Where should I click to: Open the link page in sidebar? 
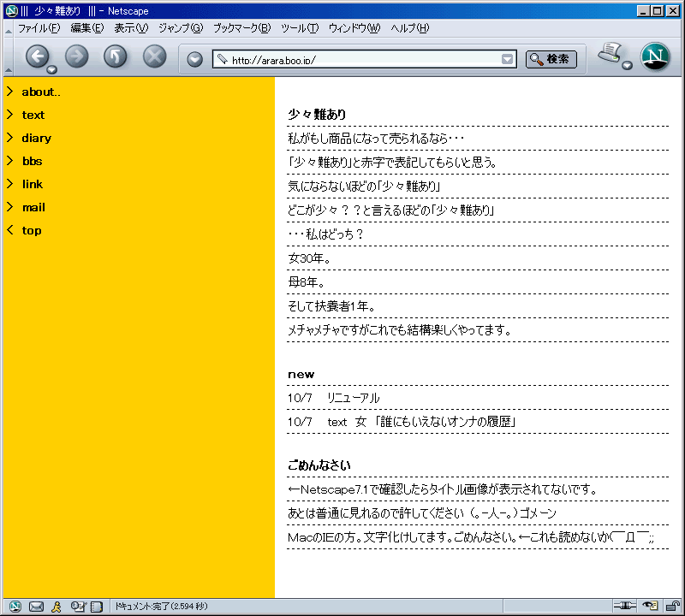(x=33, y=184)
